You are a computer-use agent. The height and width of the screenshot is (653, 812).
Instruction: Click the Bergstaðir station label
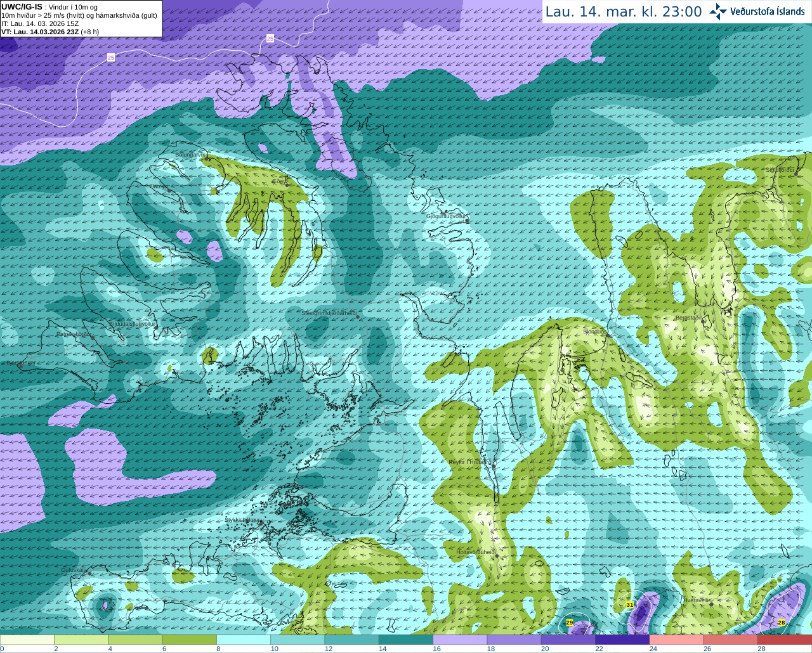pyautogui.click(x=689, y=318)
